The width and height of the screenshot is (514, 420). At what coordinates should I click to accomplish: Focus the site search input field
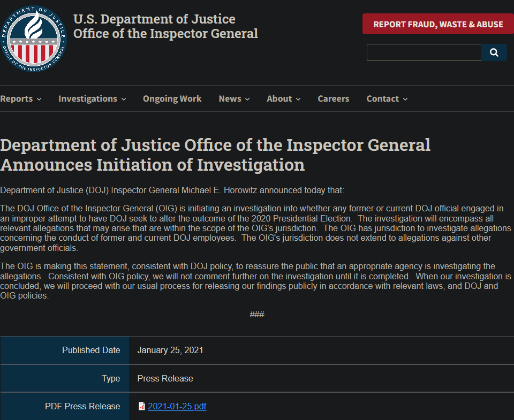click(424, 52)
